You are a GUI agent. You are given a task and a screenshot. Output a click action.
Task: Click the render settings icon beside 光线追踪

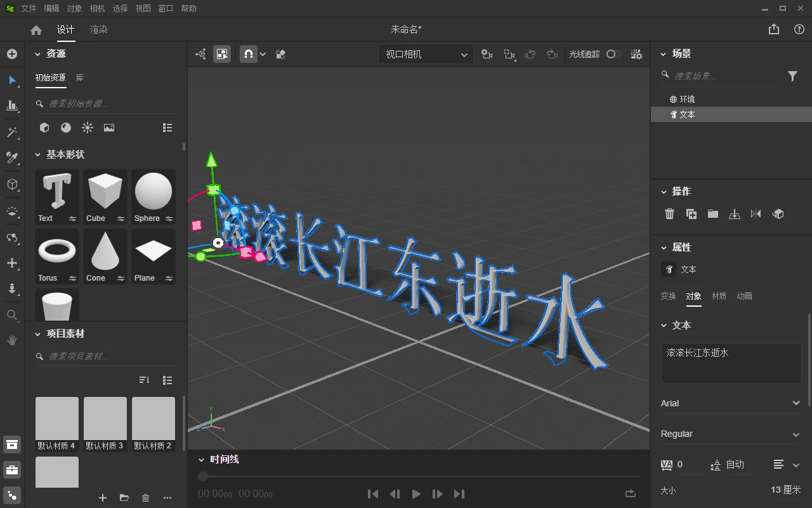(636, 55)
